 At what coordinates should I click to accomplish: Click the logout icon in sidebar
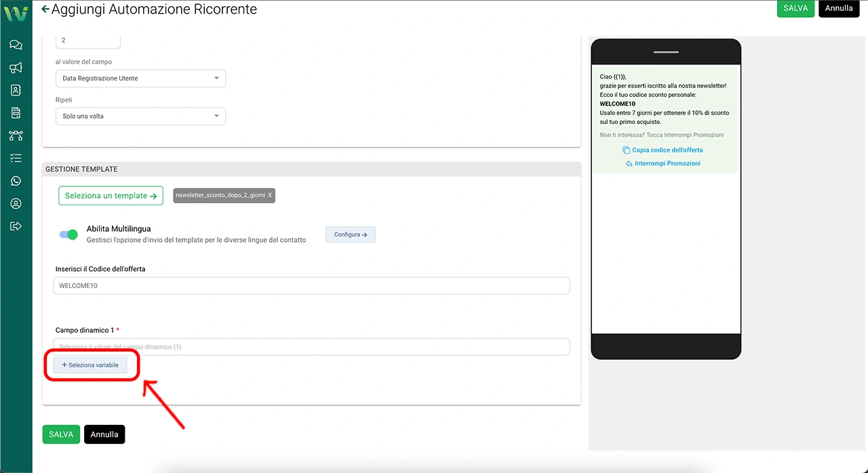pyautogui.click(x=16, y=226)
